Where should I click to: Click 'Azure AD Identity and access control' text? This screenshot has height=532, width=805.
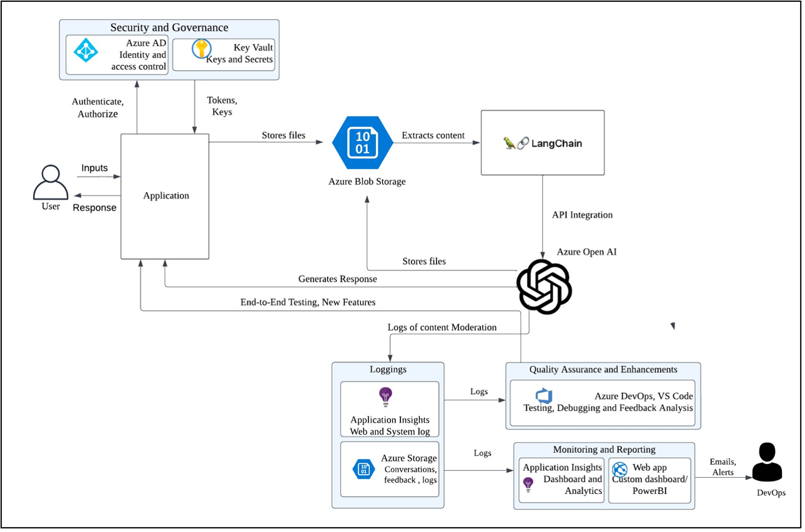tap(139, 55)
